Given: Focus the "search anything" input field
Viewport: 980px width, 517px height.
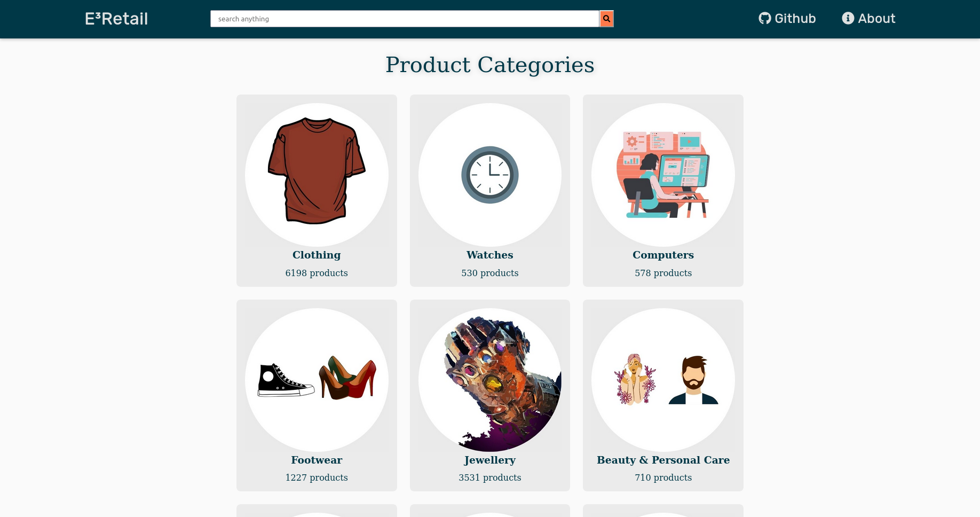Looking at the screenshot, I should coord(404,19).
